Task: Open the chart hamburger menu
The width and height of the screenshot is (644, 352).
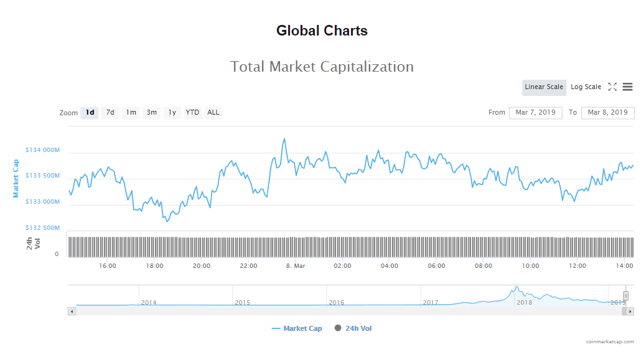Action: point(627,87)
